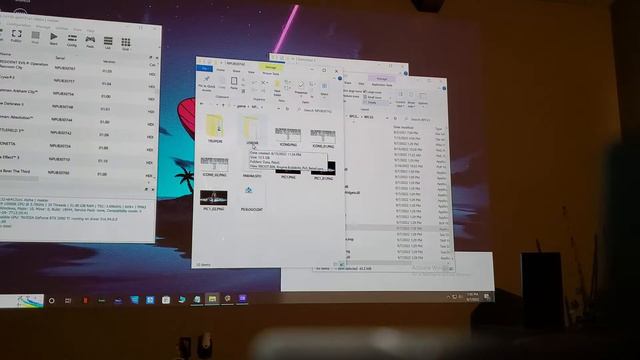Screen dimensions: 640x360
Task: Click the New folder ribbon icon
Action: pyautogui.click(x=277, y=87)
